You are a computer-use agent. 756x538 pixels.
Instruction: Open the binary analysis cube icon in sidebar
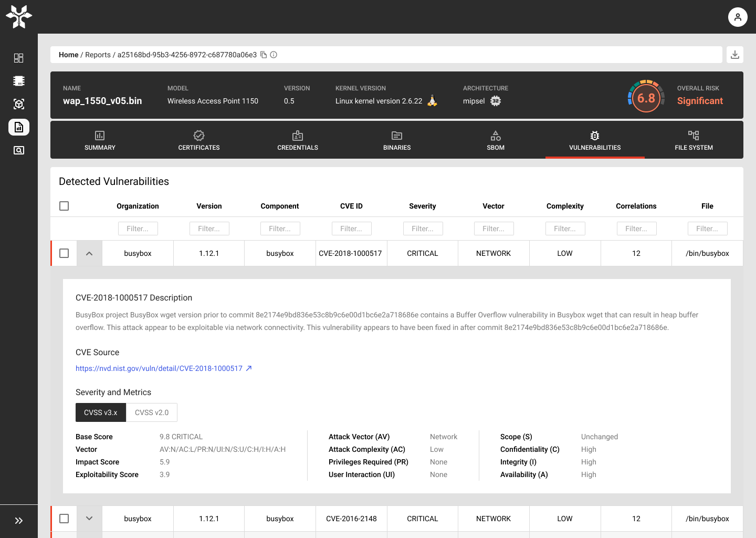click(x=19, y=104)
